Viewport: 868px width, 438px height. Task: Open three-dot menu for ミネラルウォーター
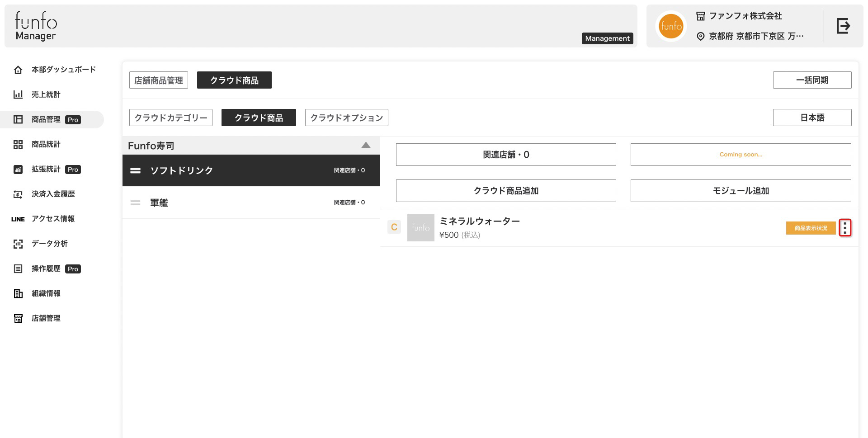coord(845,228)
